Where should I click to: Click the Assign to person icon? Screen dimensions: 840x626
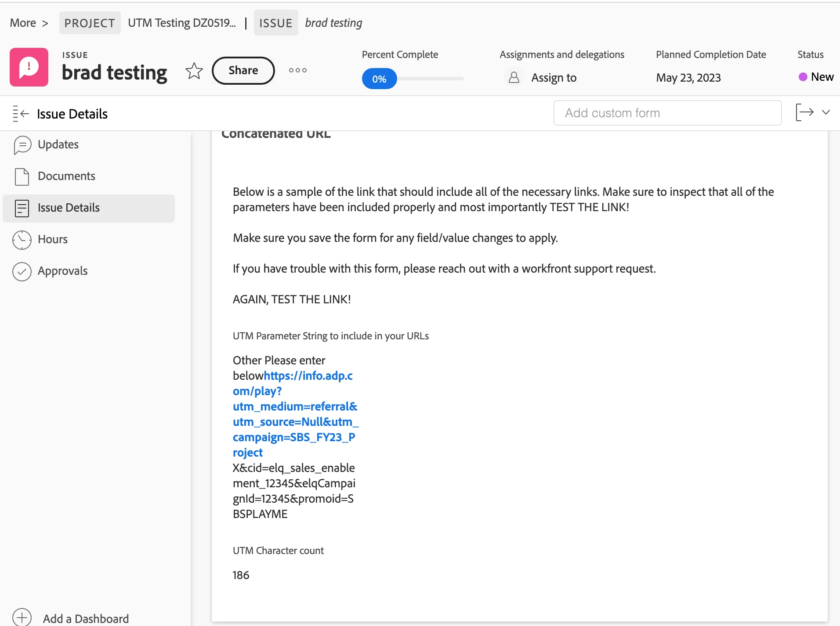514,78
